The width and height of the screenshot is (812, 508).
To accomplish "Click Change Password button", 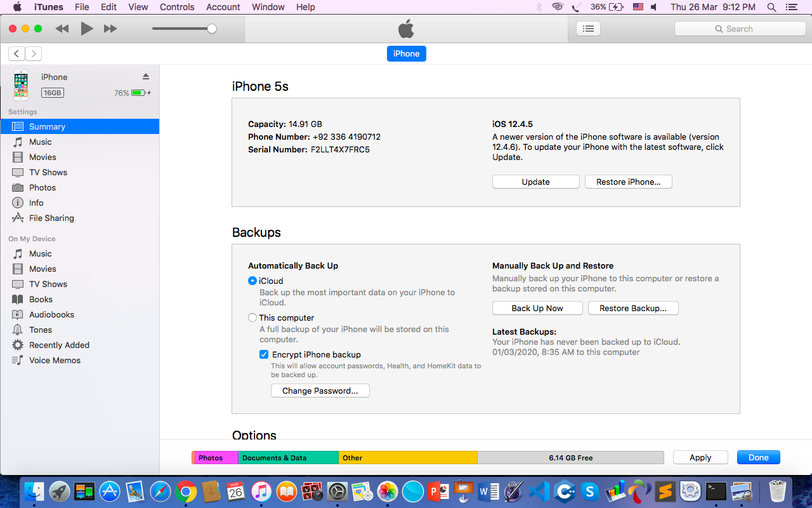I will [x=320, y=391].
